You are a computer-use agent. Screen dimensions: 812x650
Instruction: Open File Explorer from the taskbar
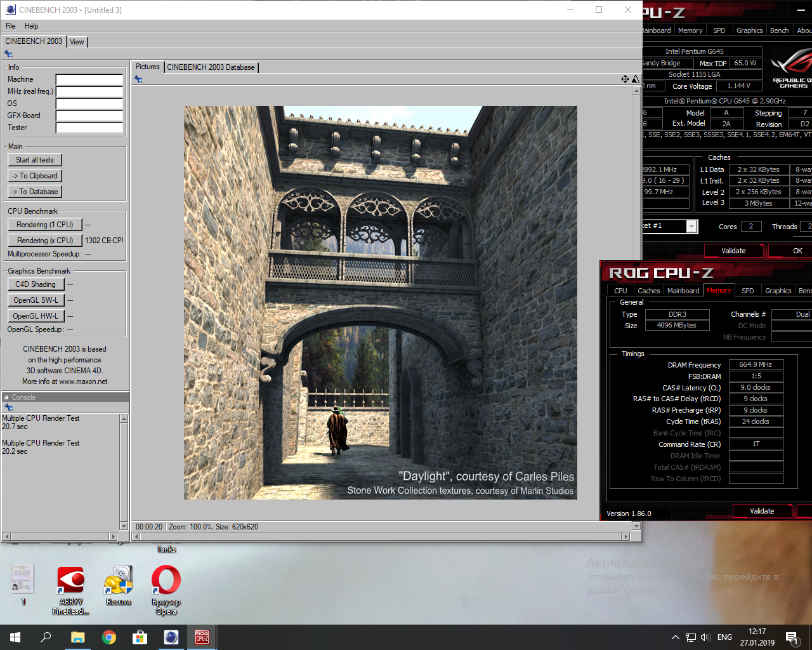point(77,637)
